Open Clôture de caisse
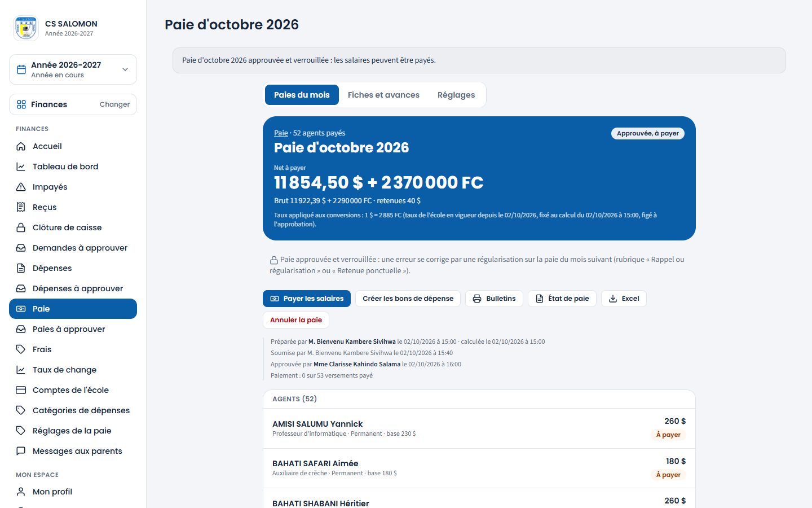 tap(73, 227)
